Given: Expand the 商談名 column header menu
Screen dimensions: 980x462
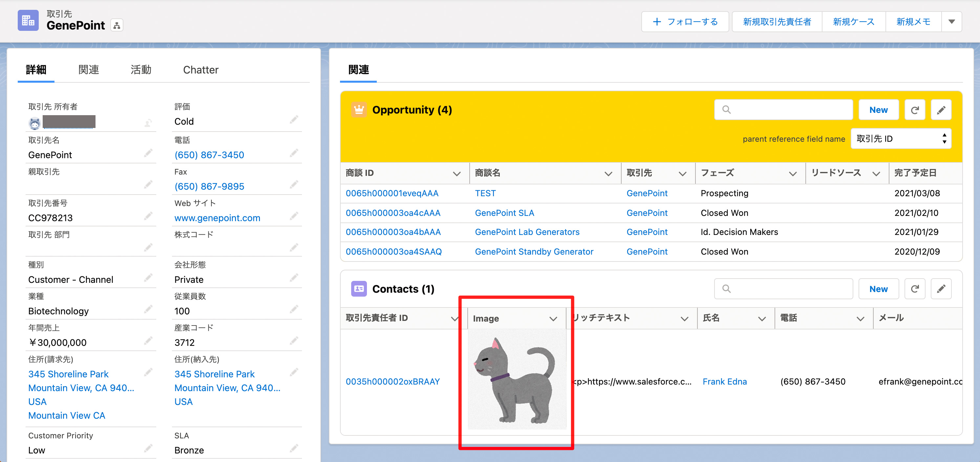Looking at the screenshot, I should coord(608,174).
